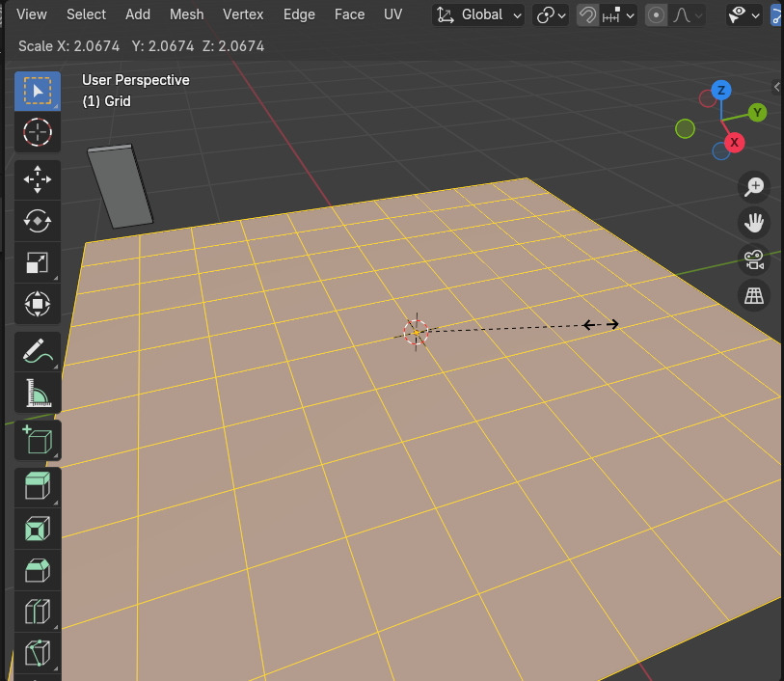Click the Zoom viewport magnifier icon
Viewport: 784px width, 681px height.
click(754, 187)
